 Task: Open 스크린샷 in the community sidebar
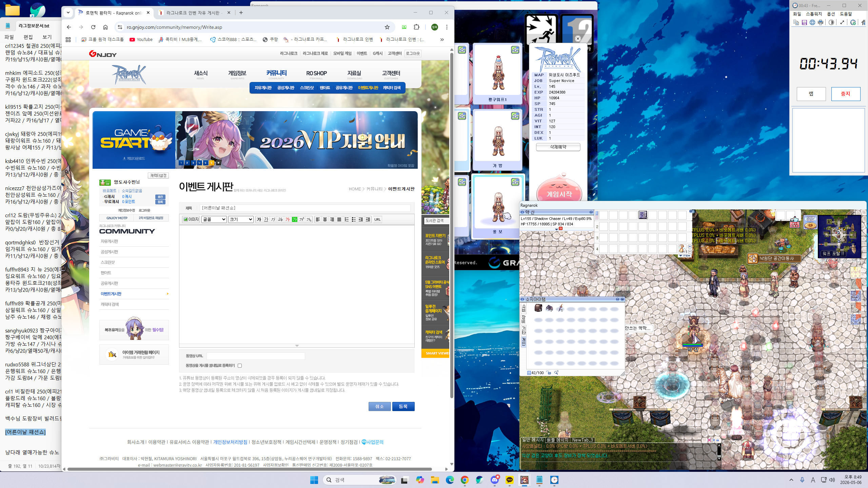point(108,262)
